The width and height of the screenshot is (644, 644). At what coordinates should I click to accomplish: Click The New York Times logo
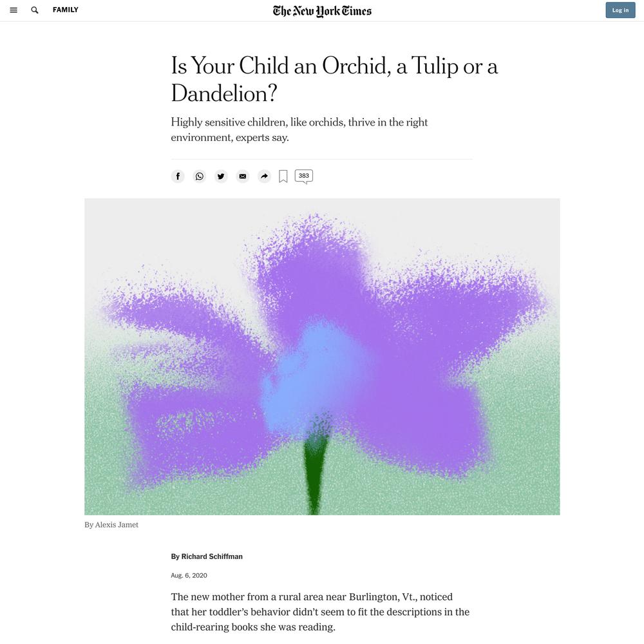[322, 11]
